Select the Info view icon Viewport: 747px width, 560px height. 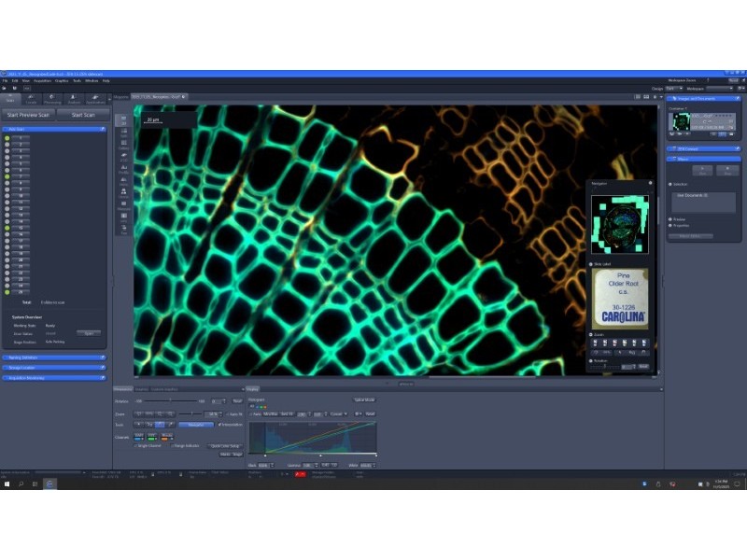point(123,217)
